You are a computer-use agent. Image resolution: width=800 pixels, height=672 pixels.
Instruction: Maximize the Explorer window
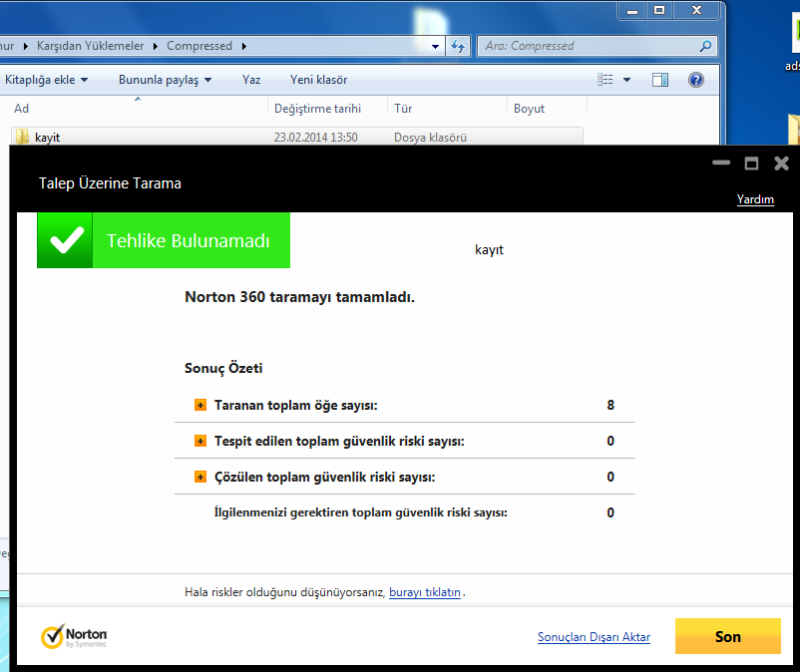tap(659, 10)
